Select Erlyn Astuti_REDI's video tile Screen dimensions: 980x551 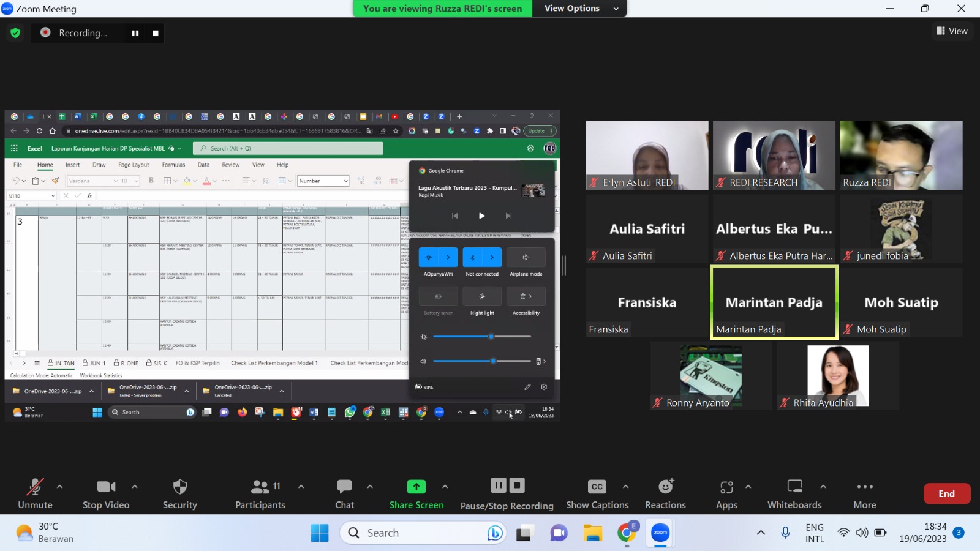pyautogui.click(x=647, y=155)
